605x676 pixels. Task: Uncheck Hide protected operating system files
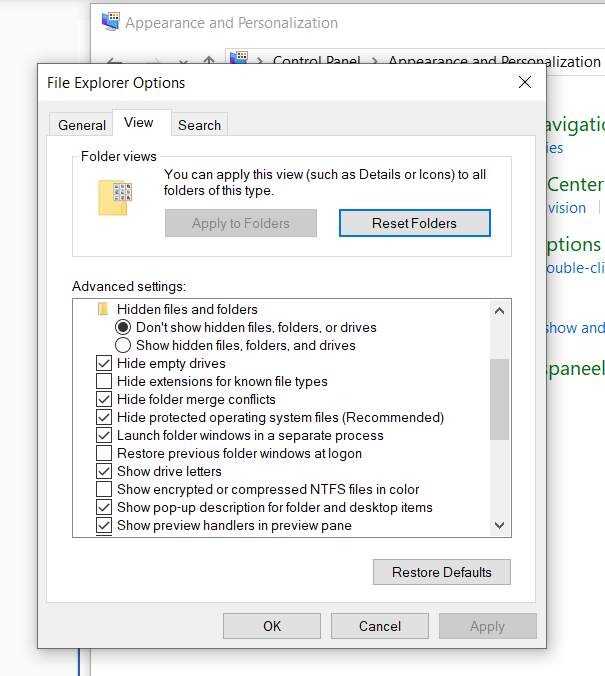tap(104, 417)
